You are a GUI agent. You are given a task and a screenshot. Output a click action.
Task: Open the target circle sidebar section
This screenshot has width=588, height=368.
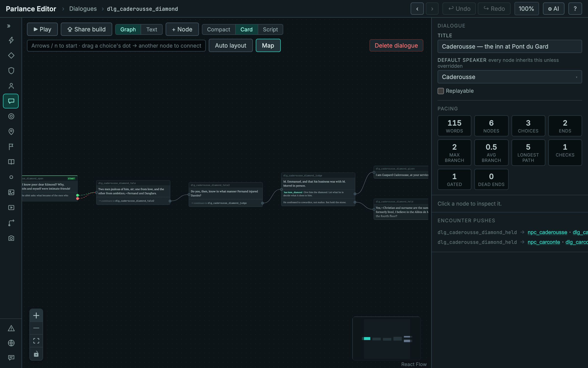tap(11, 116)
